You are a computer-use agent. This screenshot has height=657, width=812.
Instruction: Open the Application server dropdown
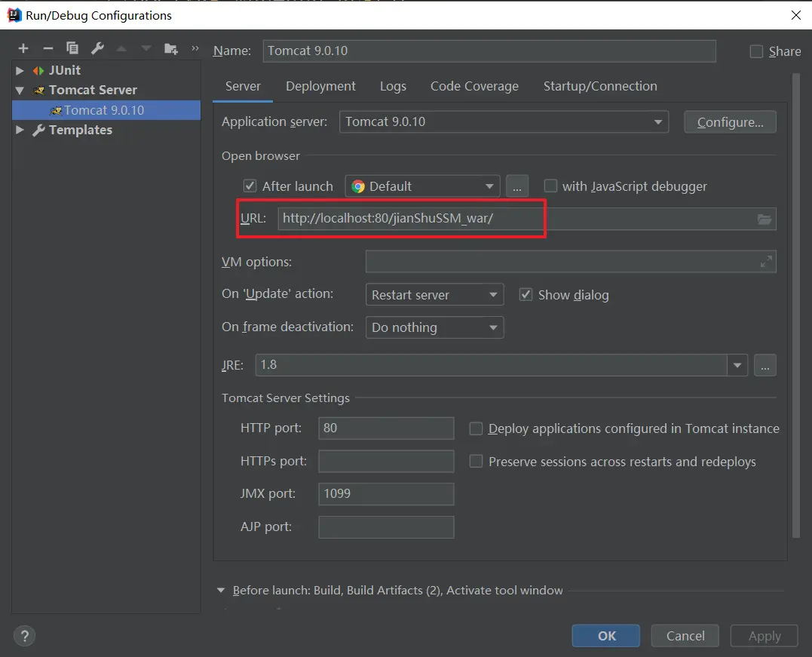pos(504,121)
